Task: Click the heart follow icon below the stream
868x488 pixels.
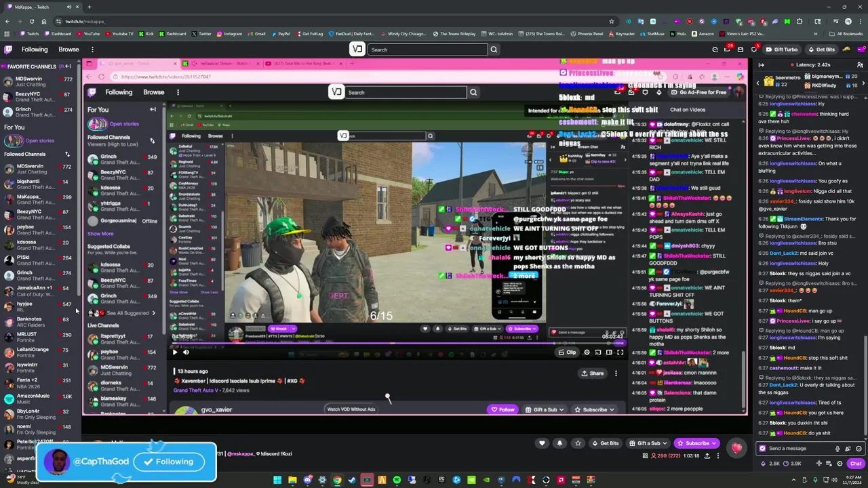Action: pos(542,443)
